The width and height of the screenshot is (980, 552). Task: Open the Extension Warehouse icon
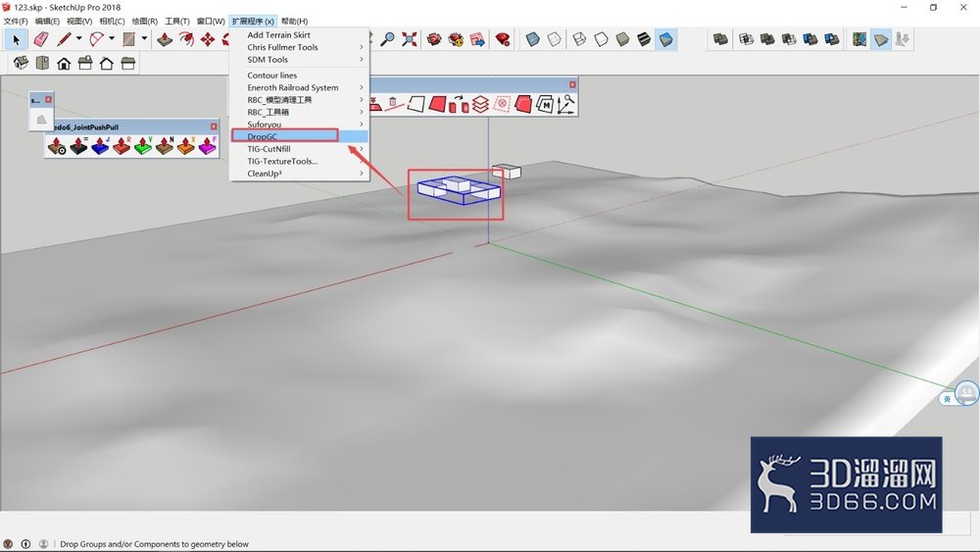[x=457, y=39]
